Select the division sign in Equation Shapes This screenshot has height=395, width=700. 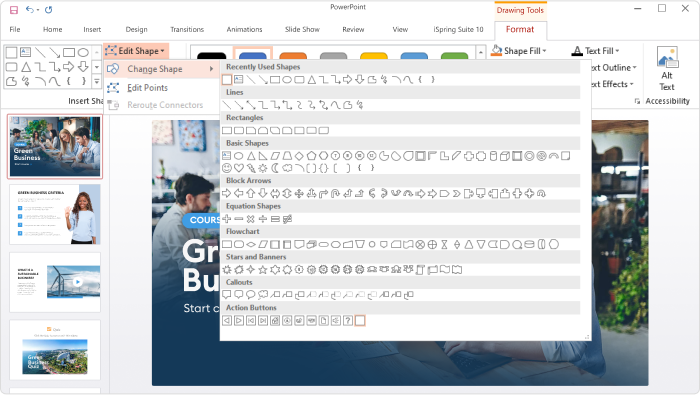263,219
